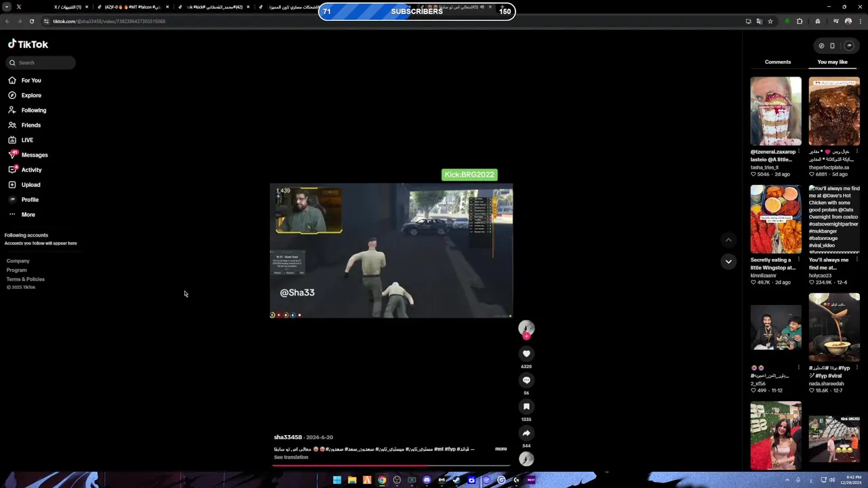Focus the TikTok Search field

[x=41, y=62]
